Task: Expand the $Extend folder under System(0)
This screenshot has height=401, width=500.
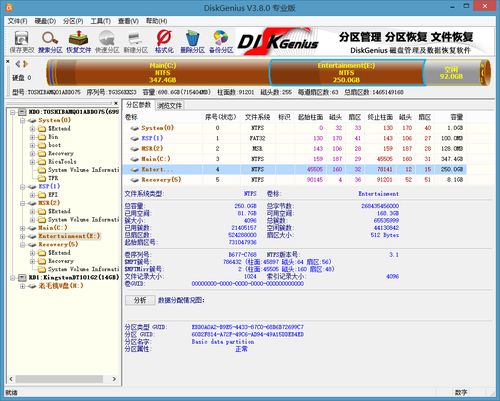Action: [32, 129]
